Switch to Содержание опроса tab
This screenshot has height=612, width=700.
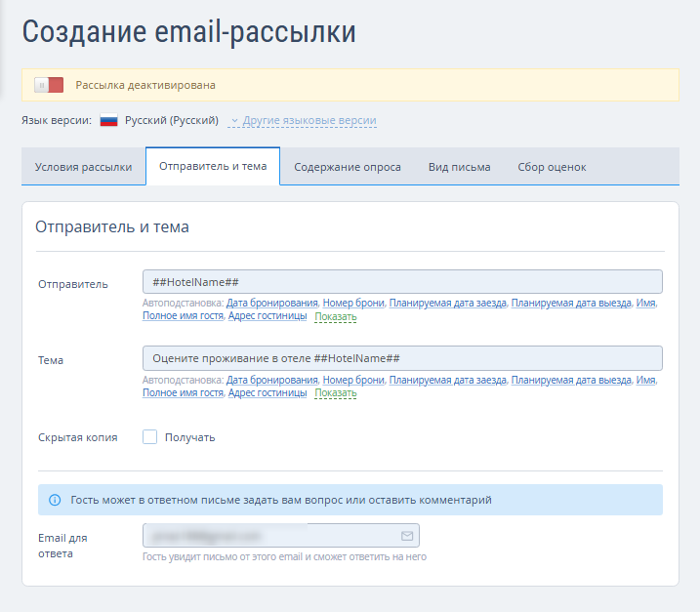point(348,167)
